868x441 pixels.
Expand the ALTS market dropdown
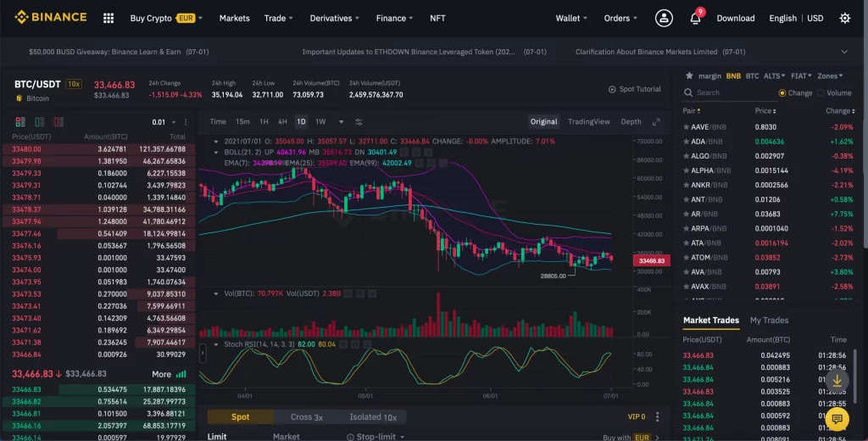[x=773, y=75]
